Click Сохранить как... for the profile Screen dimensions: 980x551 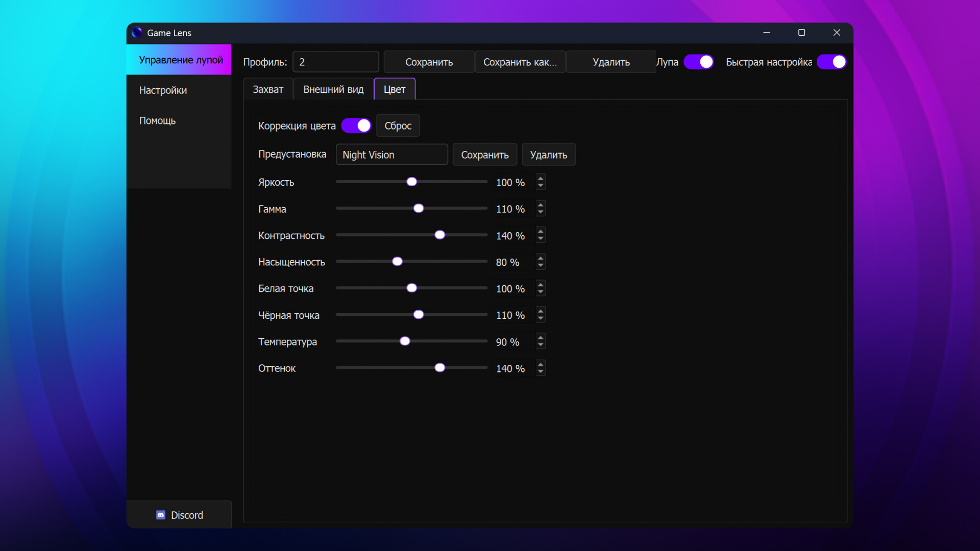click(520, 62)
